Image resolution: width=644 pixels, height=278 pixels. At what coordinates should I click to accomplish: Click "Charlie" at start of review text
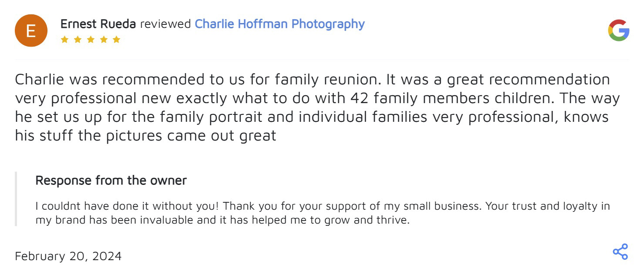tap(40, 80)
